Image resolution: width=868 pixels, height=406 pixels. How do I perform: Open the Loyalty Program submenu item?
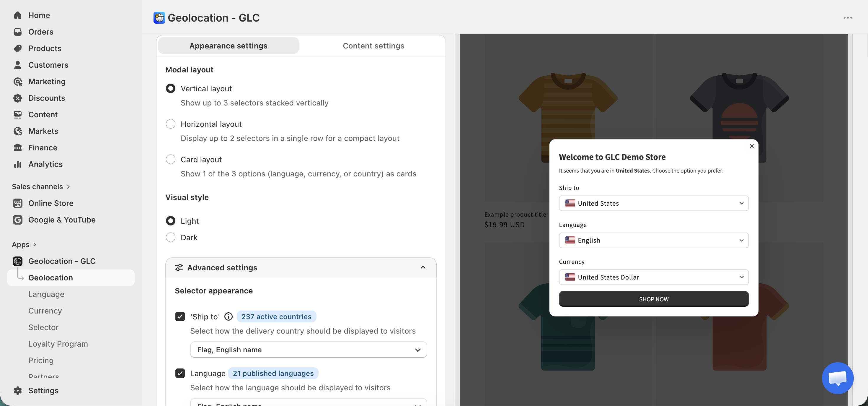tap(58, 344)
